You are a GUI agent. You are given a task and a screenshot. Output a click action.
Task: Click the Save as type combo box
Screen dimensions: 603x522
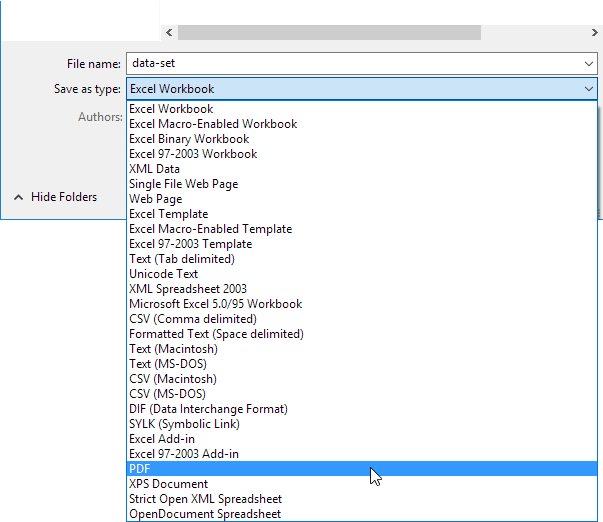(361, 89)
